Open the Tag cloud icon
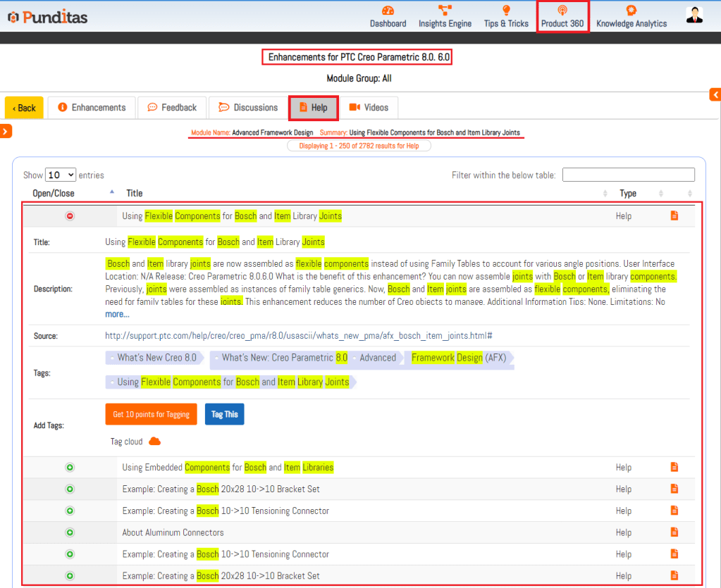This screenshot has height=588, width=721. 155,442
